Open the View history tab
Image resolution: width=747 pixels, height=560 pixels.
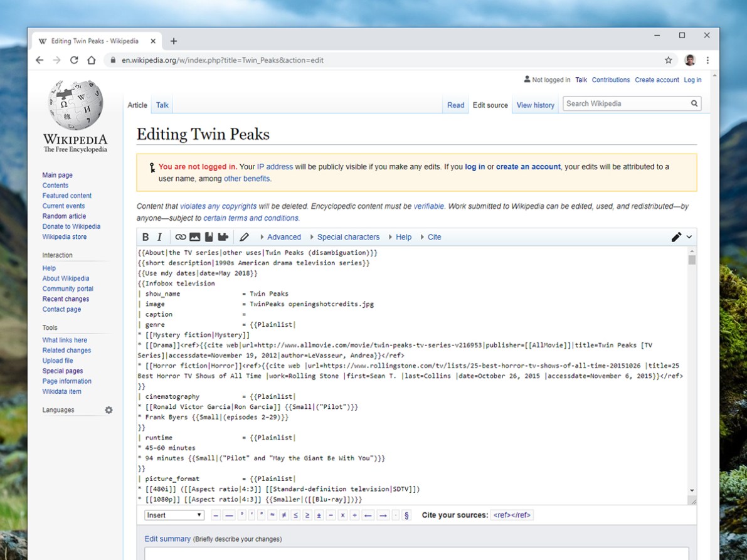(x=535, y=105)
